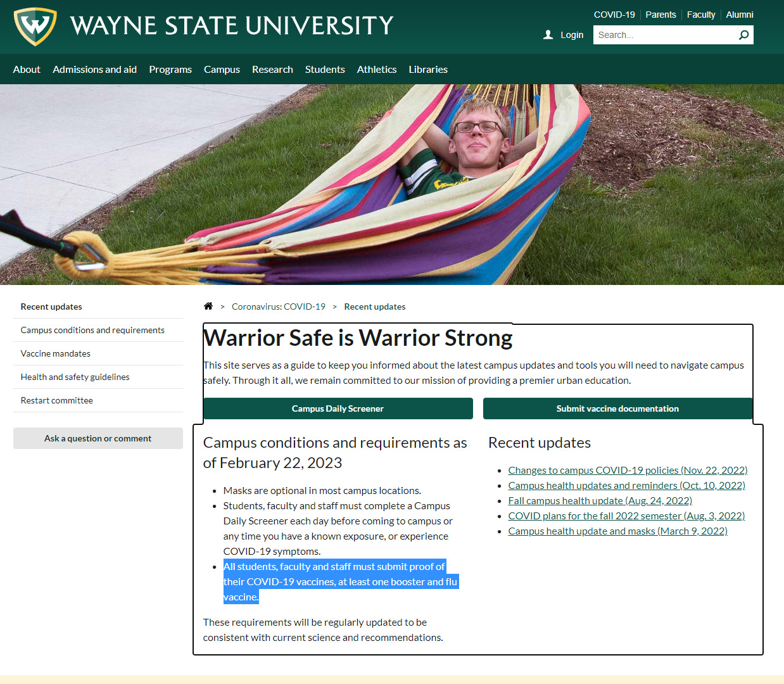The height and width of the screenshot is (684, 784).
Task: Click the Parents top link
Action: pyautogui.click(x=661, y=15)
